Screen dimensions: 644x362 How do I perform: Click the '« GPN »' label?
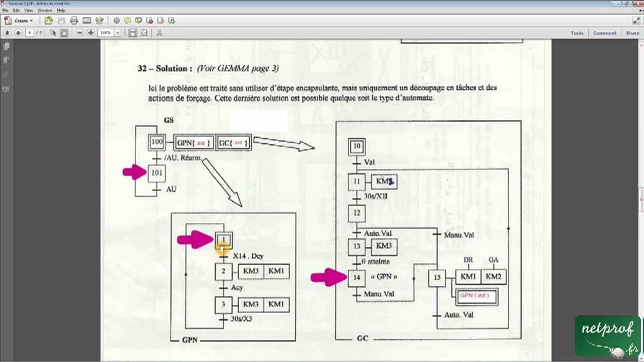click(384, 277)
